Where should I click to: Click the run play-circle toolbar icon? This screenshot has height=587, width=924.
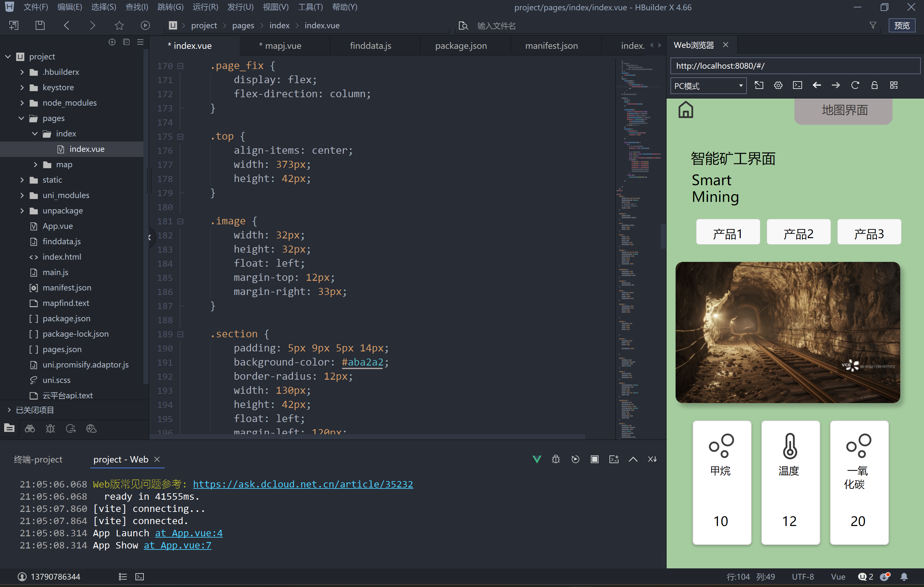[145, 25]
